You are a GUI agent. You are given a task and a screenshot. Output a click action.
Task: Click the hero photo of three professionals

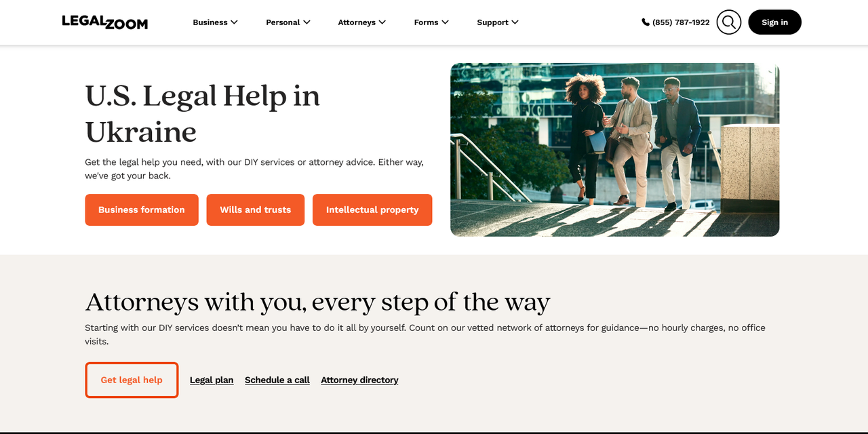(615, 150)
